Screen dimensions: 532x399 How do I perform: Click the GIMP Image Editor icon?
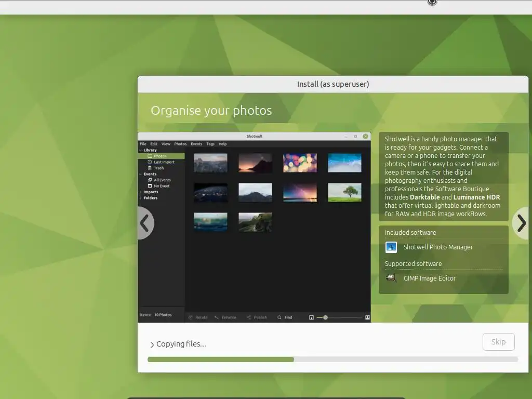(391, 278)
